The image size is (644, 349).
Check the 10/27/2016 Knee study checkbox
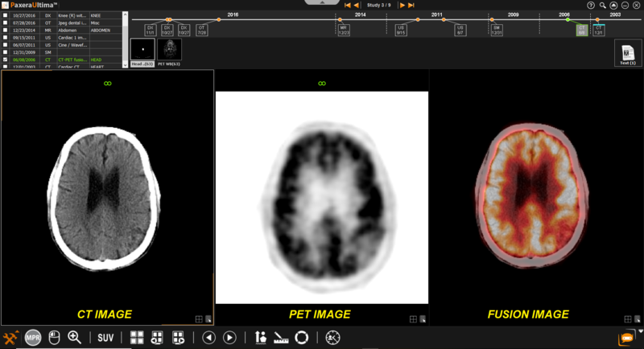click(6, 15)
